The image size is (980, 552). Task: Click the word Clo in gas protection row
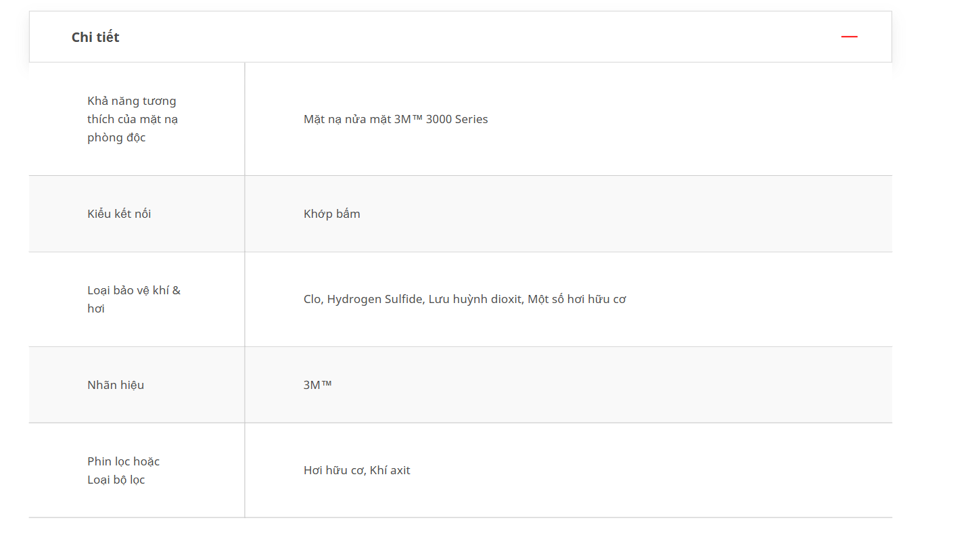(312, 299)
